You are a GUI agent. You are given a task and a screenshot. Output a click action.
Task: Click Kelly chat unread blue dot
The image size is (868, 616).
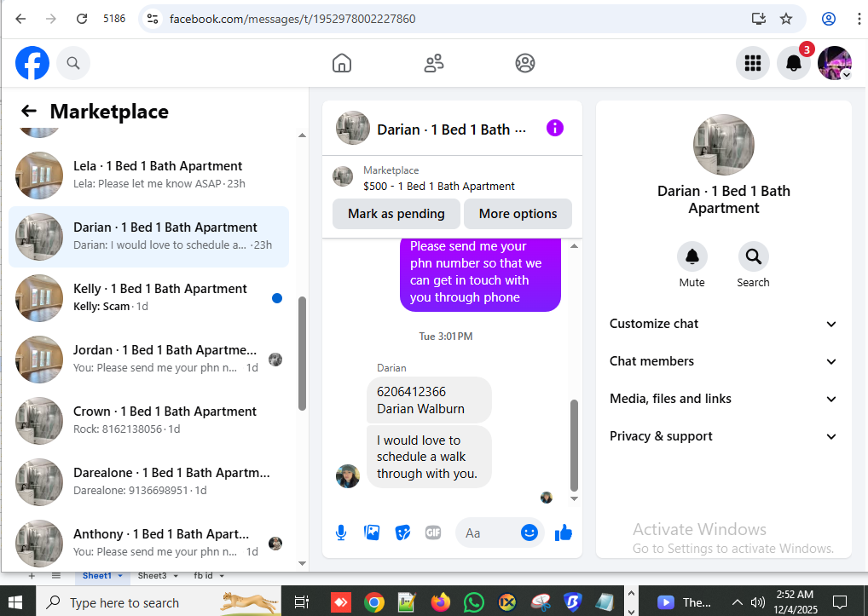pyautogui.click(x=277, y=298)
